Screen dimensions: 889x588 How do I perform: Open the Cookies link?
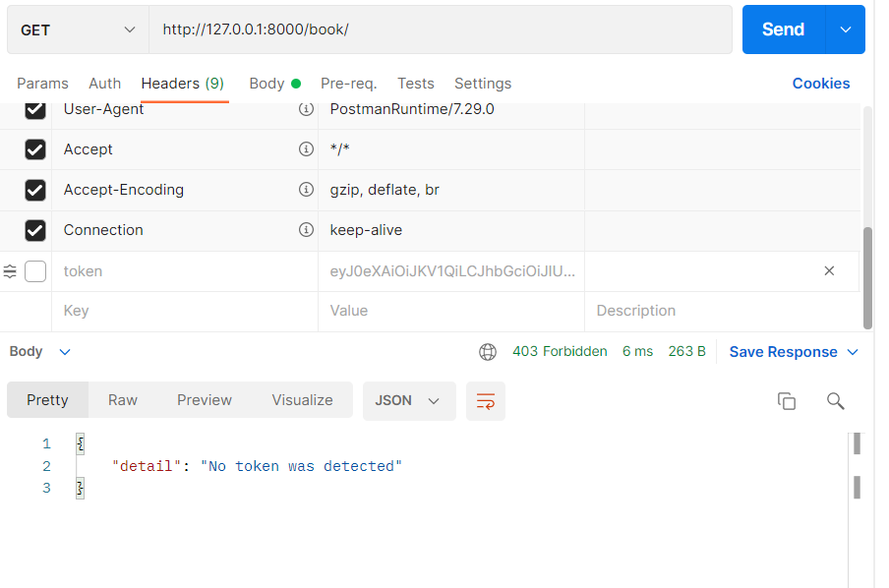pyautogui.click(x=821, y=84)
